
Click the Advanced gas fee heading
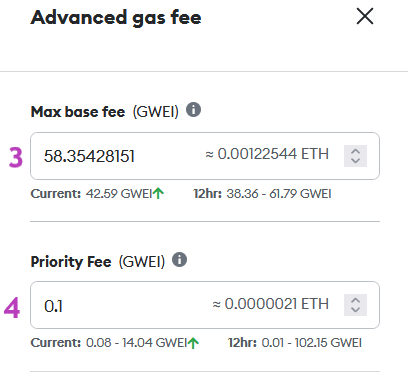[116, 18]
